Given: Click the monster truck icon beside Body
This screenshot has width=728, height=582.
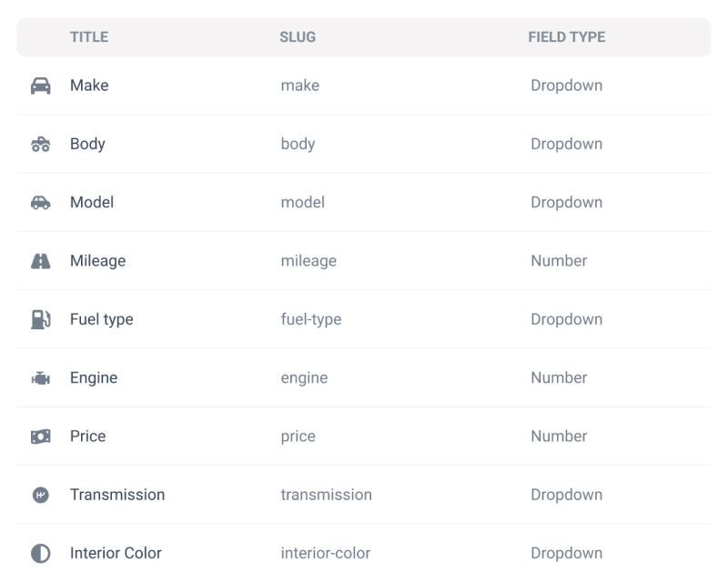Looking at the screenshot, I should point(41,145).
